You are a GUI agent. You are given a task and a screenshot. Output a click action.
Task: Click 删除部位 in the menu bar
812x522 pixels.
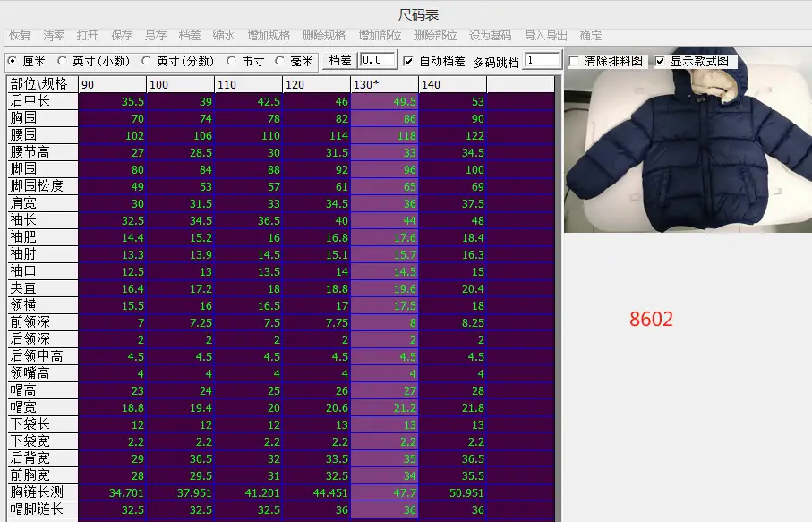pos(435,36)
